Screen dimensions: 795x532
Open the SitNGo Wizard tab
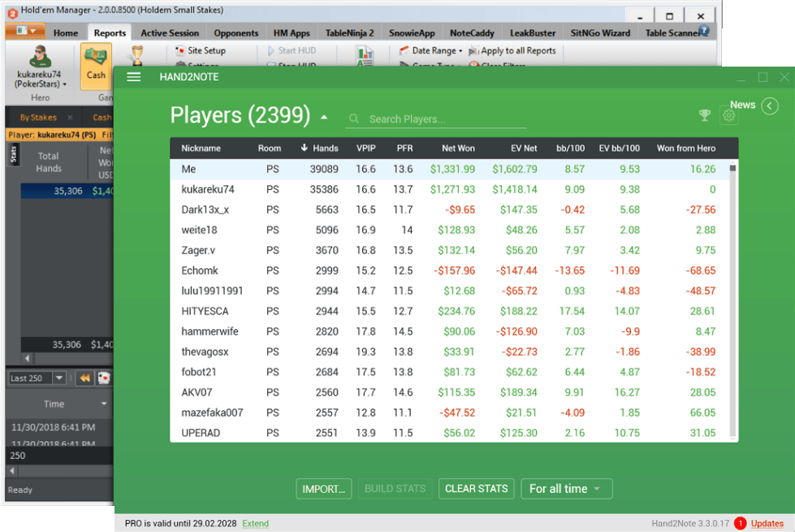(600, 33)
